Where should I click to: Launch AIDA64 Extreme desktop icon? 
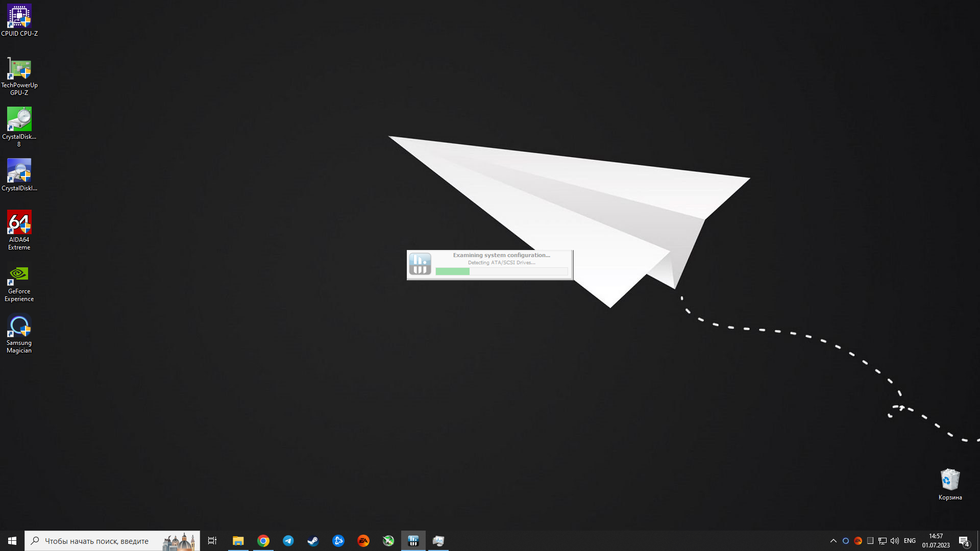pos(19,223)
